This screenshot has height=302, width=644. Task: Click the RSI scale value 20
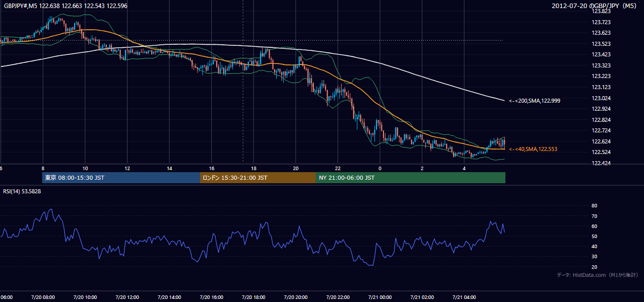coord(594,267)
